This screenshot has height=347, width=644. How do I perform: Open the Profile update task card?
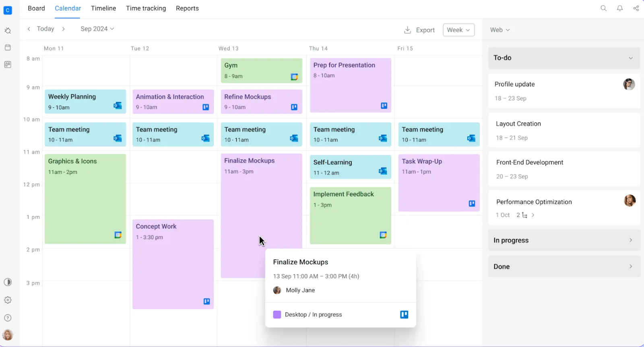[564, 91]
